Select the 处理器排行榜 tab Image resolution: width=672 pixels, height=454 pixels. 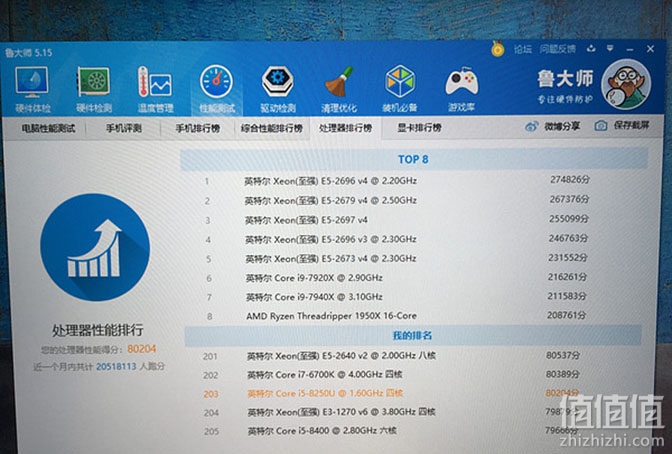[x=345, y=128]
